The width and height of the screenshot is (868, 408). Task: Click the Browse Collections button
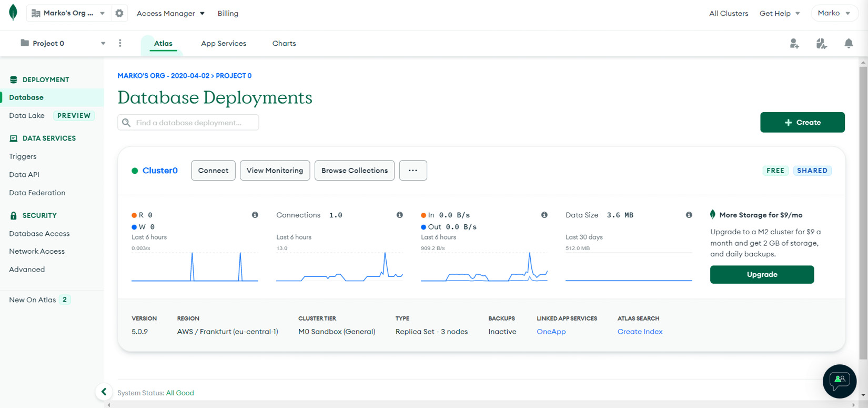[354, 171]
